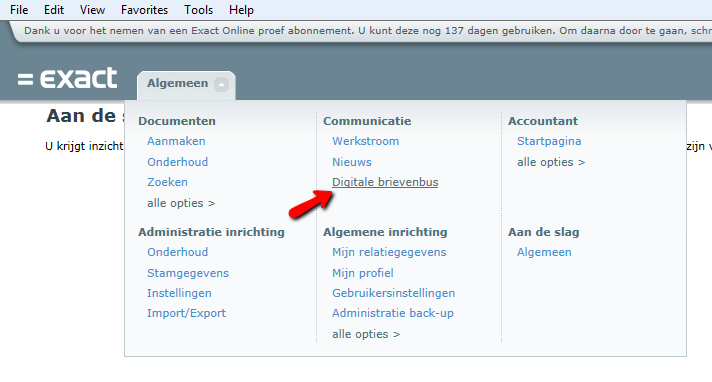Collapse the Algemeen menu arrow
712x382 pixels.
[222, 84]
